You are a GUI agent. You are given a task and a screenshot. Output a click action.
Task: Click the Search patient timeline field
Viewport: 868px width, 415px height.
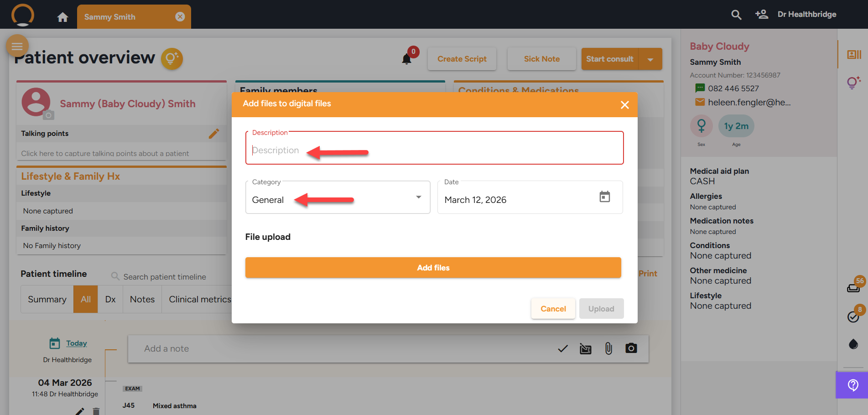(x=165, y=277)
